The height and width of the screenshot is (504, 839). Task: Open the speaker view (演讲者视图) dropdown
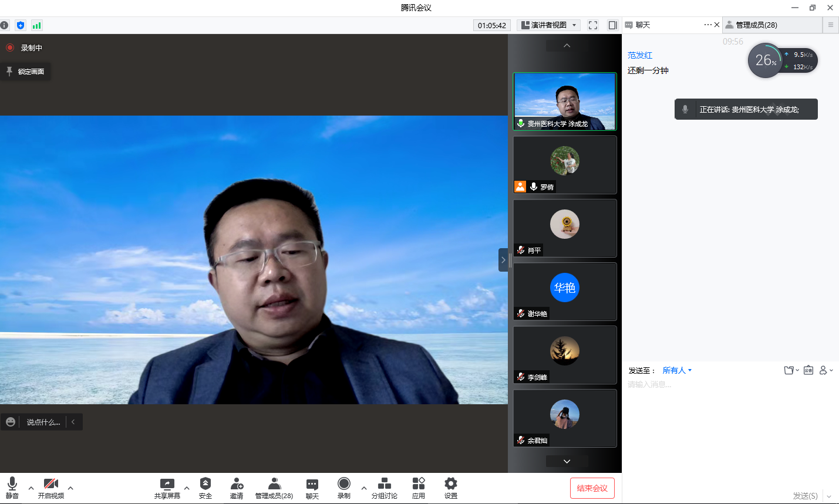click(548, 25)
